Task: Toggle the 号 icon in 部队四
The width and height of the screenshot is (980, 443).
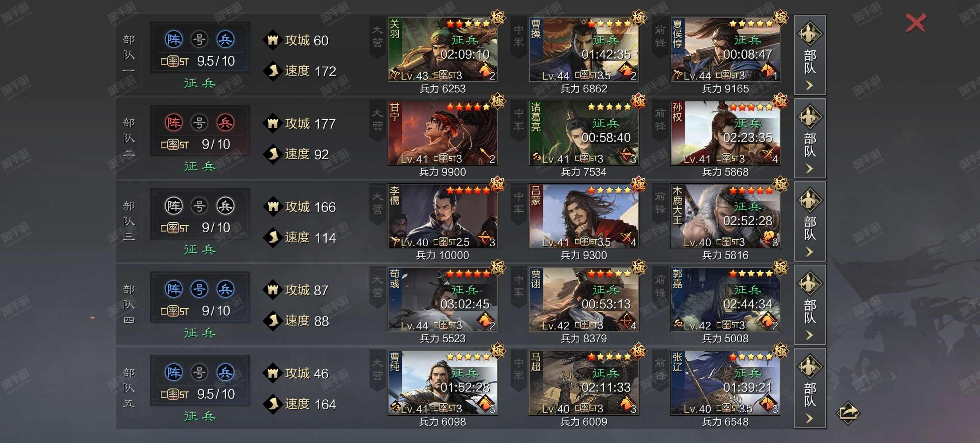Action: [x=199, y=289]
